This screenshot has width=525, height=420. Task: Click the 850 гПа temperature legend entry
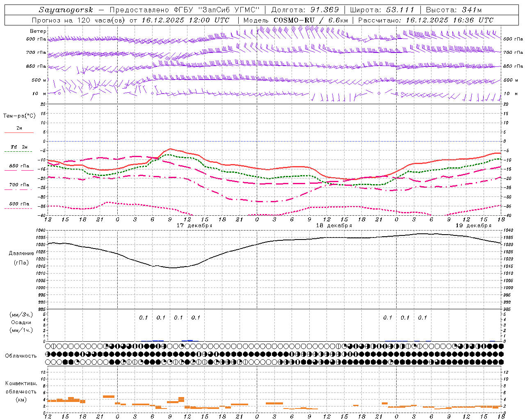click(x=19, y=166)
